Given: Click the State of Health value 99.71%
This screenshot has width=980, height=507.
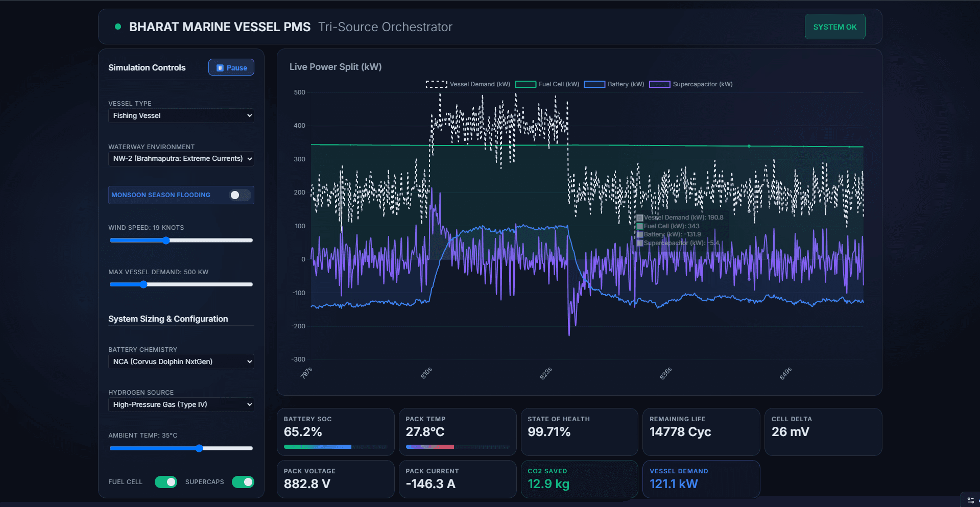Looking at the screenshot, I should pyautogui.click(x=549, y=432).
